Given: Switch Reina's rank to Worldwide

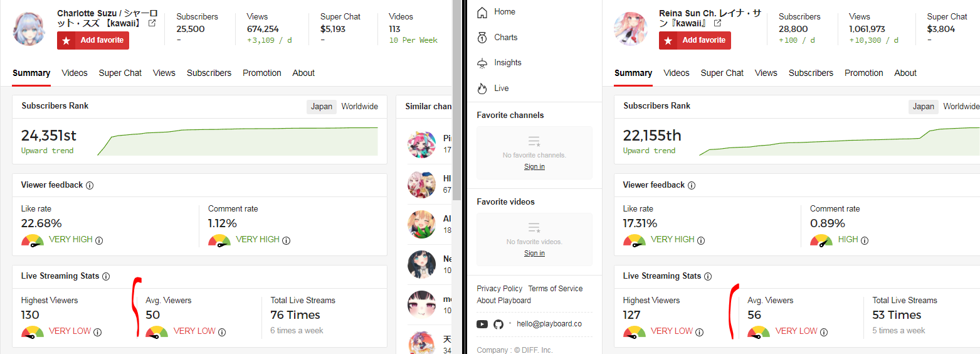Looking at the screenshot, I should pos(961,107).
